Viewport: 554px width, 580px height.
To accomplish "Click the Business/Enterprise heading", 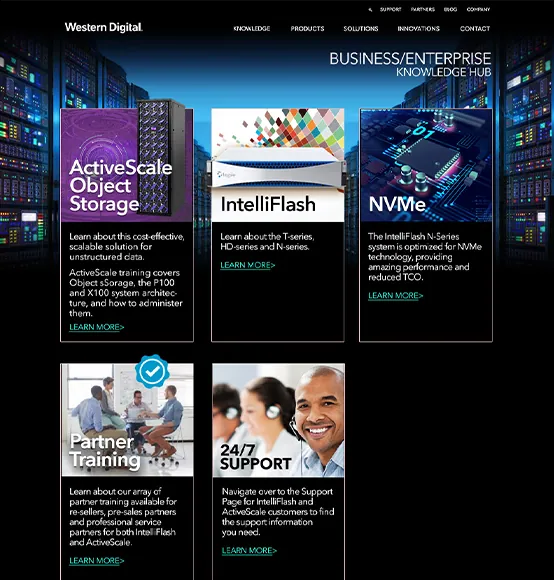I will 410,59.
